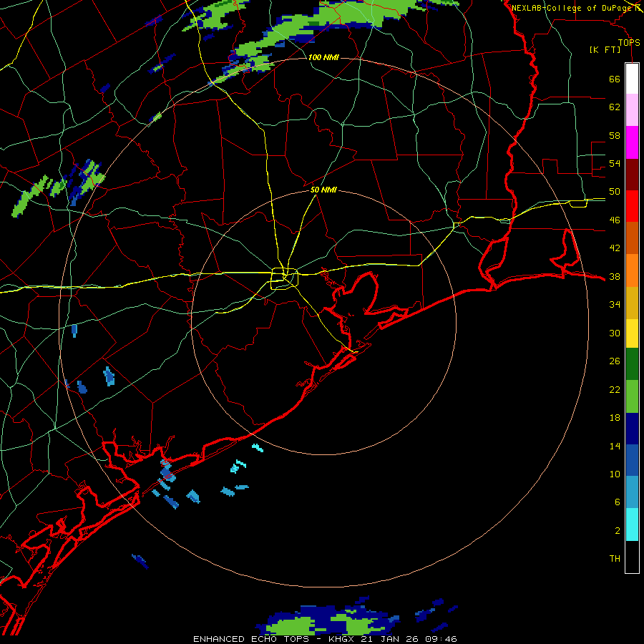The width and height of the screenshot is (644, 644).
Task: Click the white 66 kft legend swatch
Action: [632, 79]
